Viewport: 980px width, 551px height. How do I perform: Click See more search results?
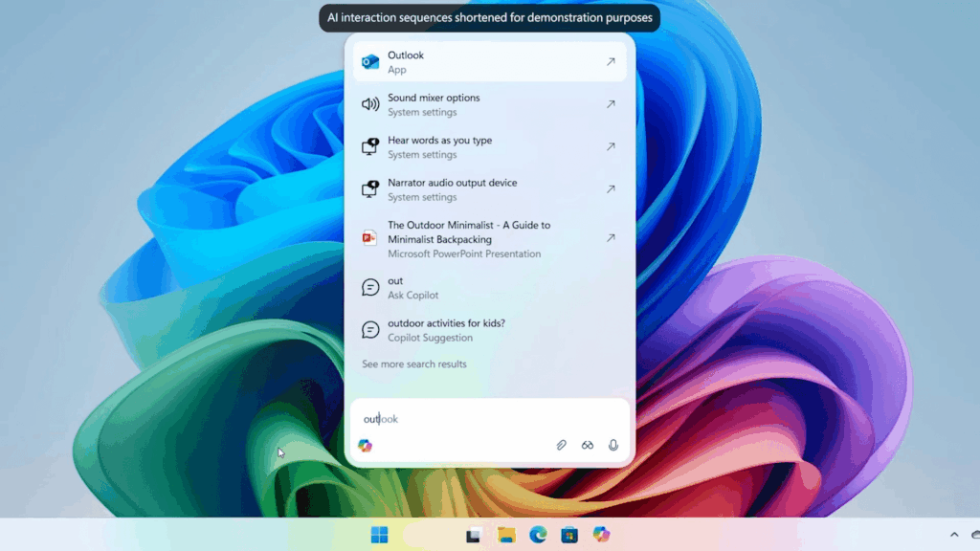413,364
